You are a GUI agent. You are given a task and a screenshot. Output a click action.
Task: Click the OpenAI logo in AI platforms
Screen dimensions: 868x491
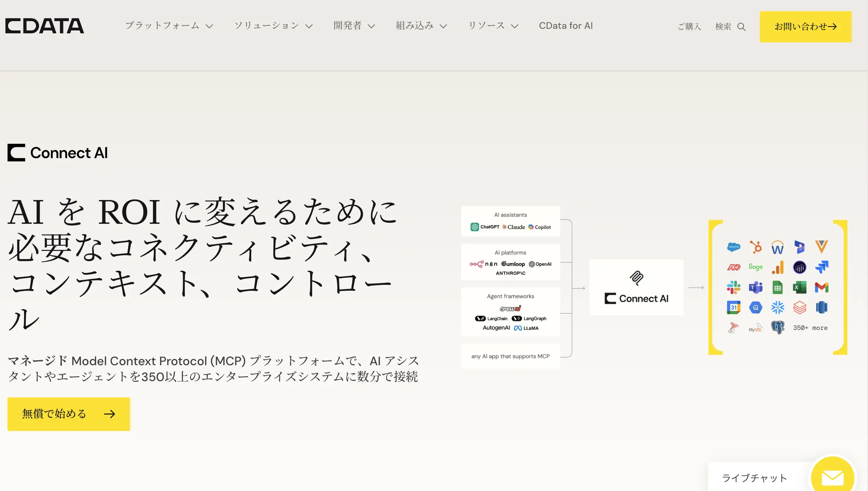540,264
